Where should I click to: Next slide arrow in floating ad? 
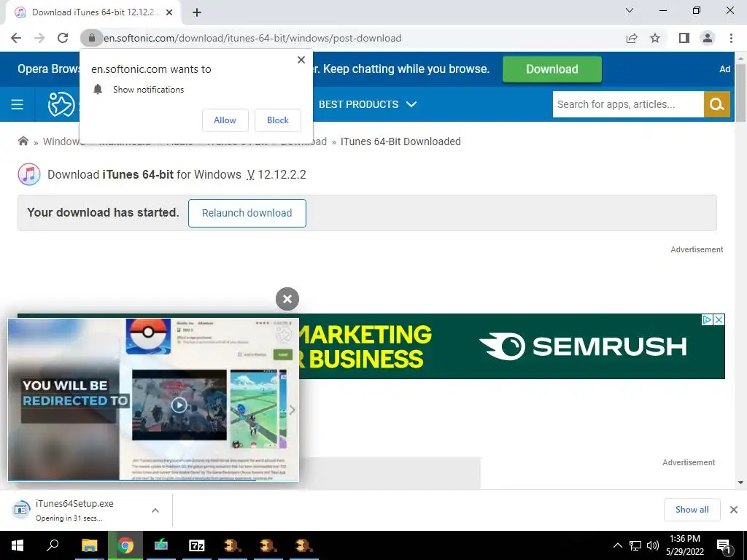coord(292,410)
